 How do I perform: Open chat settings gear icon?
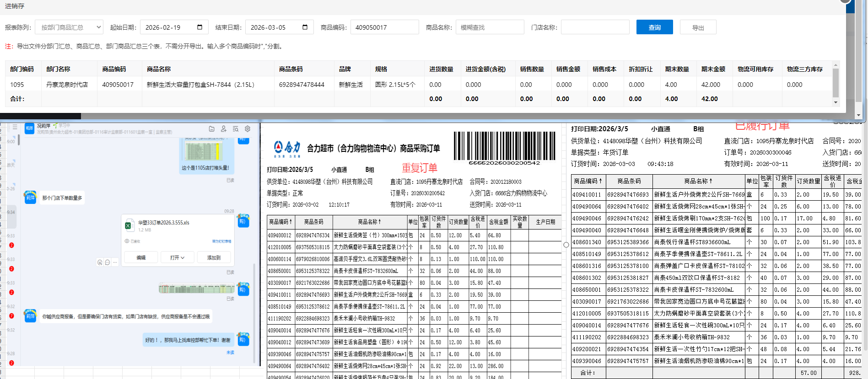[x=248, y=129]
